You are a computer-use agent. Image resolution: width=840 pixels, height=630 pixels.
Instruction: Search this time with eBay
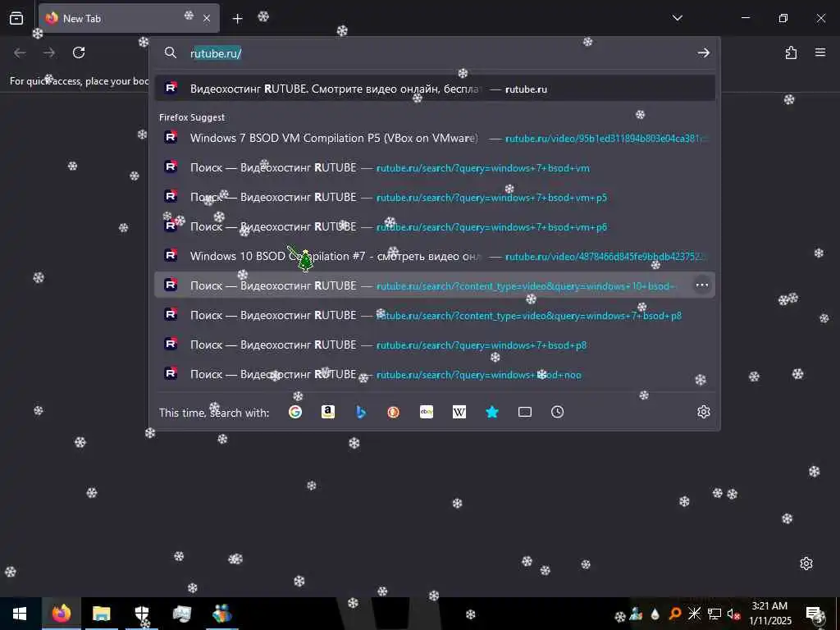pyautogui.click(x=427, y=412)
